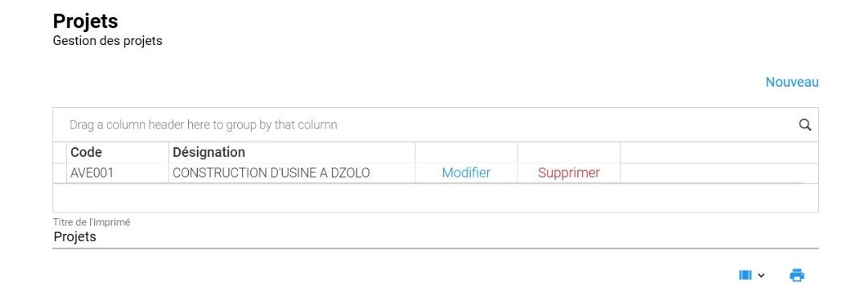The height and width of the screenshot is (304, 868).
Task: Click the row indicator cell beside AVE001
Action: (59, 173)
